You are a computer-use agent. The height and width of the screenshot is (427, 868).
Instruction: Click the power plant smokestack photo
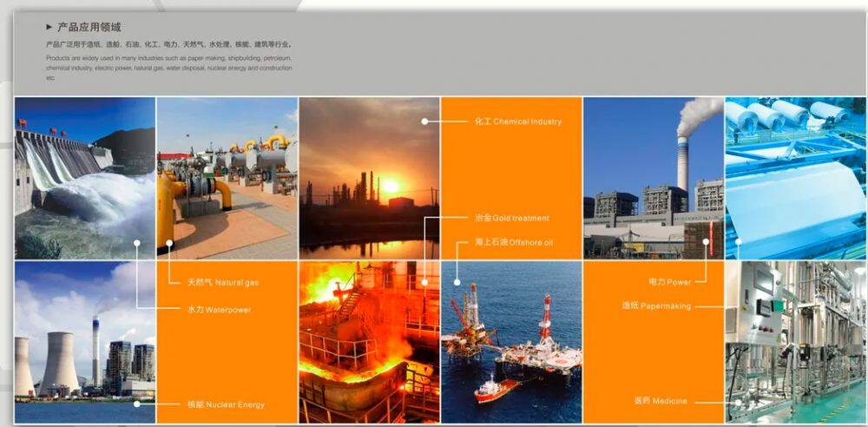click(653, 177)
